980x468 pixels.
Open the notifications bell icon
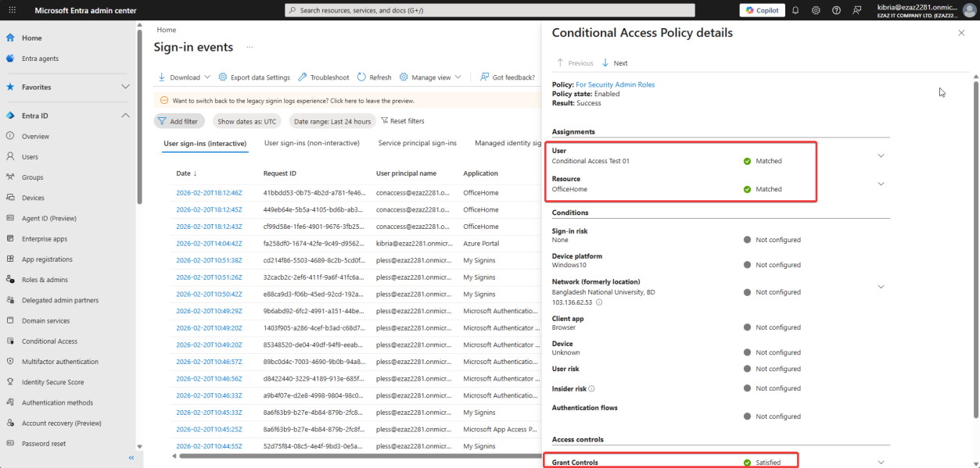tap(795, 10)
